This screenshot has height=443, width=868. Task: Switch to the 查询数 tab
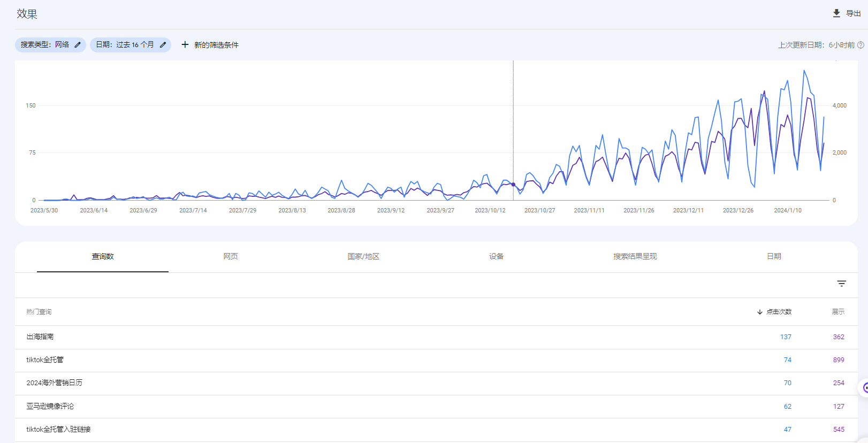(x=103, y=257)
